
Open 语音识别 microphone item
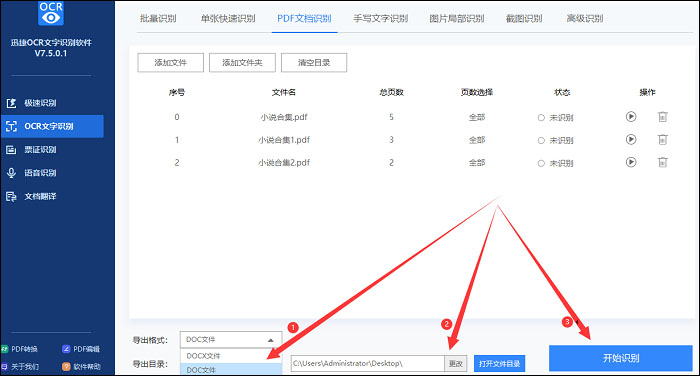point(31,173)
